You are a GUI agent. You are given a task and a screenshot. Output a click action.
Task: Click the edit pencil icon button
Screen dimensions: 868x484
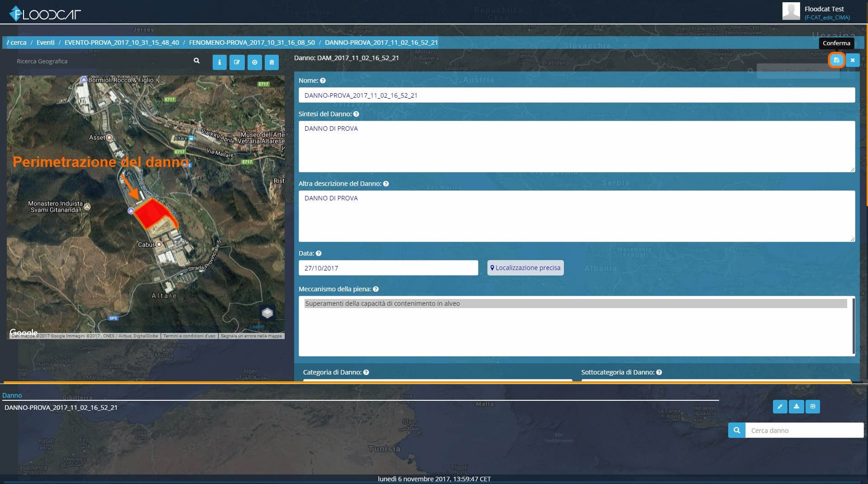coord(237,62)
